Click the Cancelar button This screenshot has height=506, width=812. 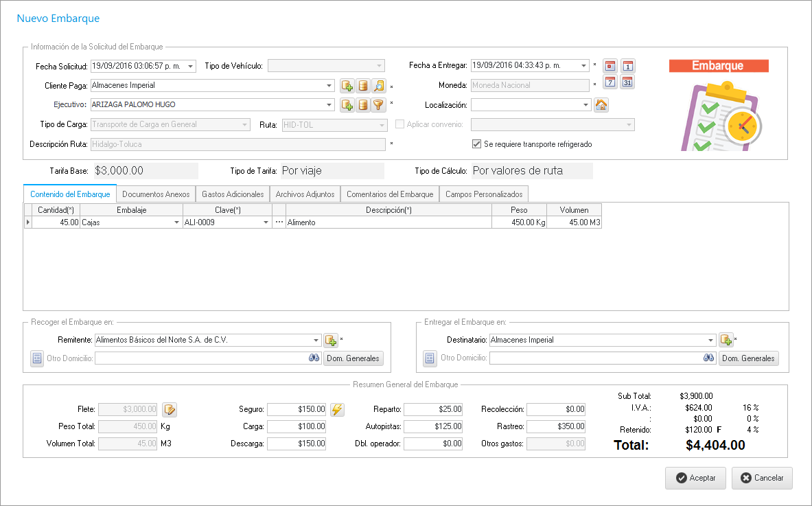coord(762,478)
